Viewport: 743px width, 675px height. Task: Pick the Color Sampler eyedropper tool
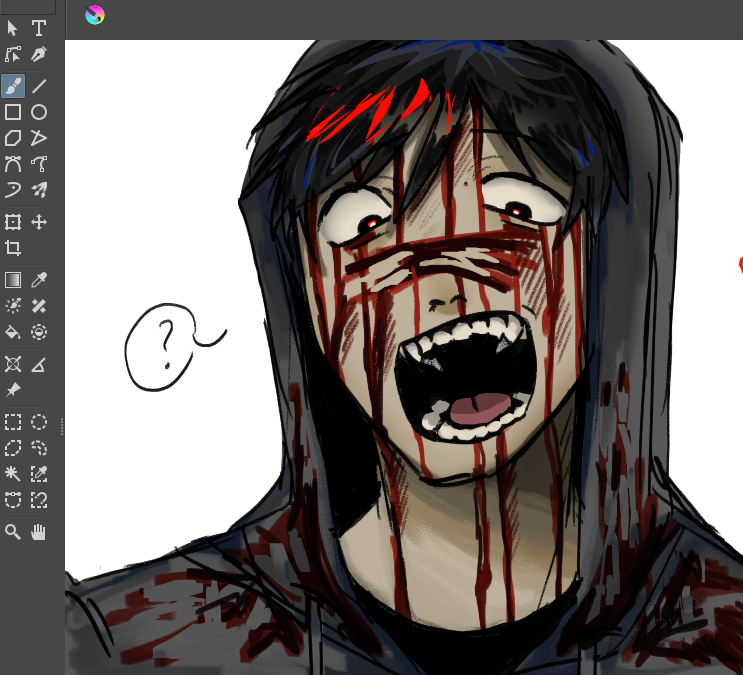(39, 280)
